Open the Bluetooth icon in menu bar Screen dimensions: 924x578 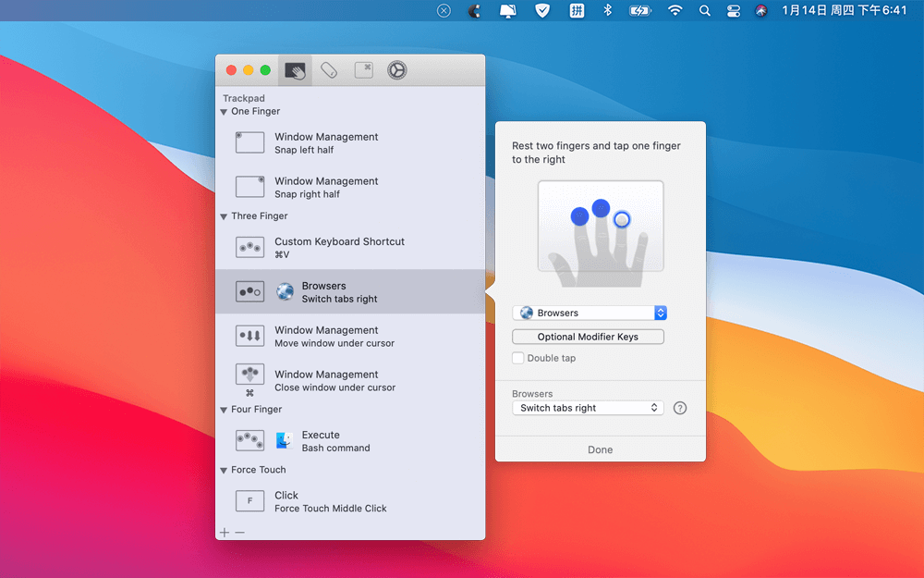tap(607, 11)
